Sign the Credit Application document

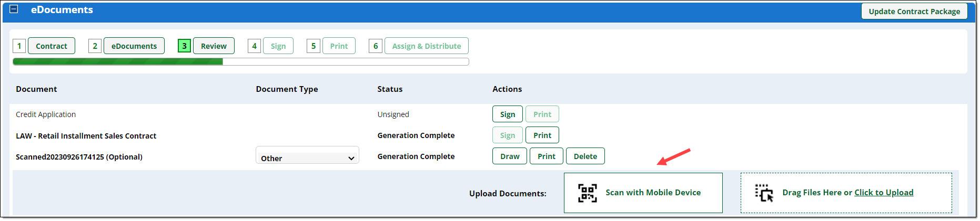[508, 114]
